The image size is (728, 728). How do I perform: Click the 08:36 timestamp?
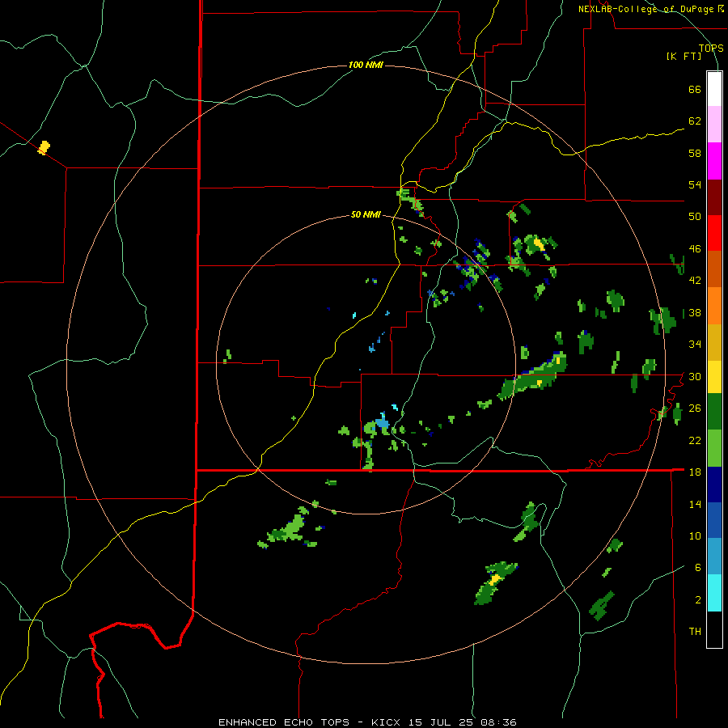pos(501,722)
